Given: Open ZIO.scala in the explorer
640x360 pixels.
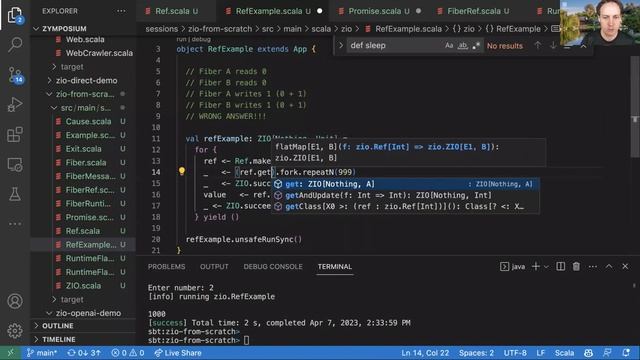Looking at the screenshot, I should point(84,286).
